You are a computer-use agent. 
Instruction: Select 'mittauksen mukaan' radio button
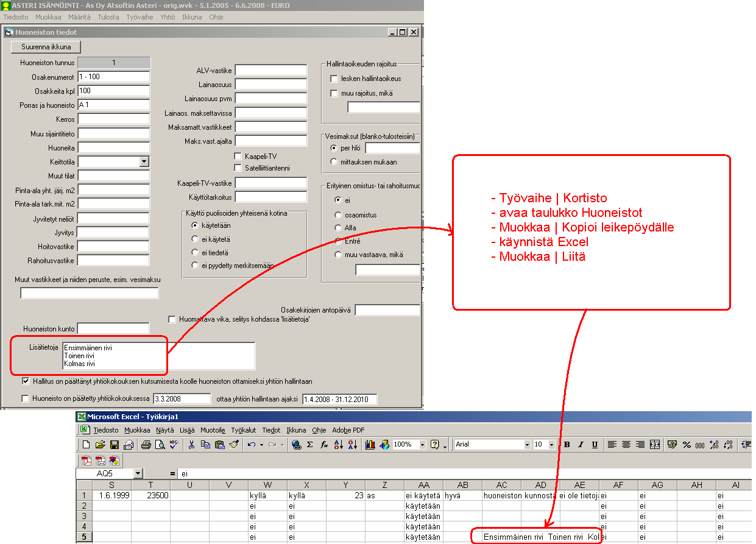[334, 162]
